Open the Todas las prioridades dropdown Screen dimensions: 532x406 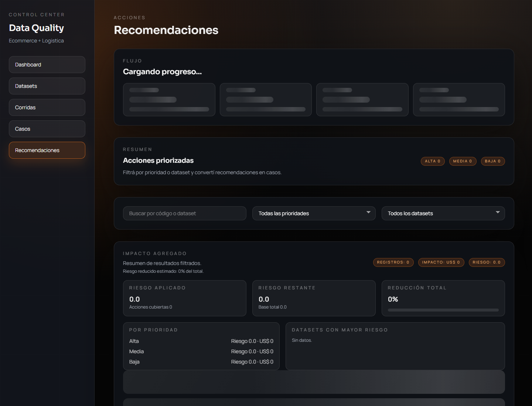pos(314,213)
